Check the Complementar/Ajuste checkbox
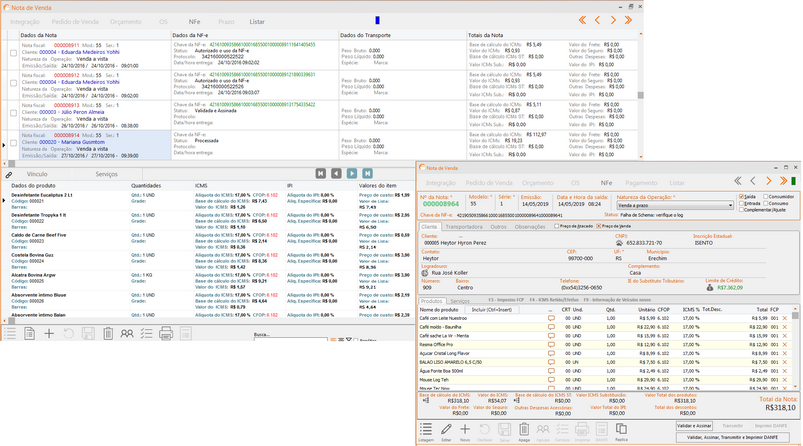This screenshot has width=803, height=446. tap(741, 210)
